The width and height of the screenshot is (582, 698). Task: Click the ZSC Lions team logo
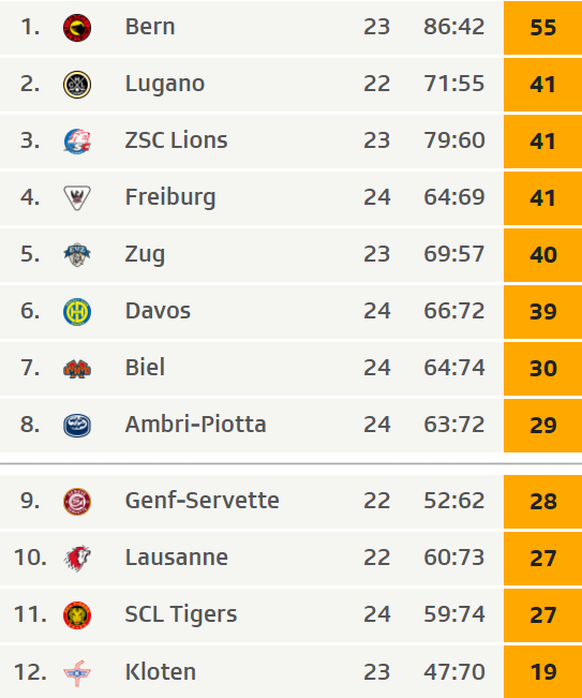click(x=77, y=141)
